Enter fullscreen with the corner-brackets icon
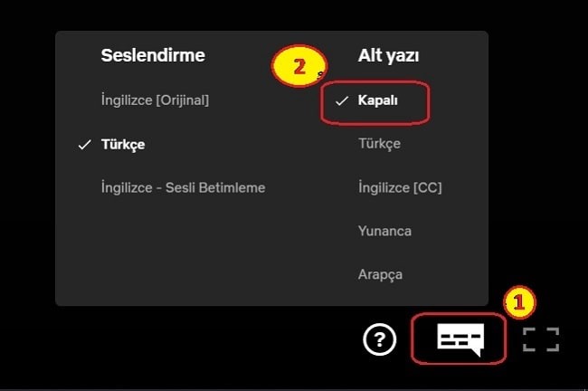The width and height of the screenshot is (588, 391). (x=541, y=339)
